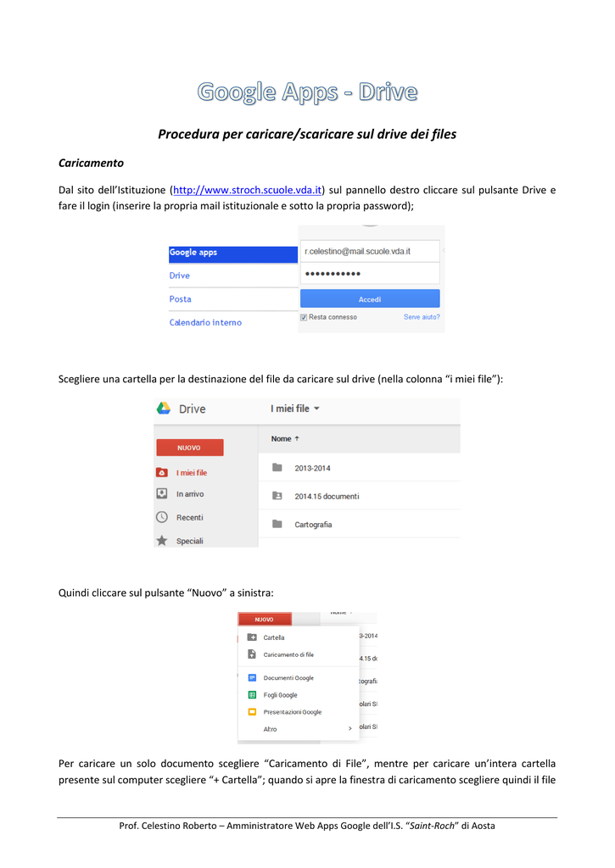Click the blue Accedi button

pos(370,299)
